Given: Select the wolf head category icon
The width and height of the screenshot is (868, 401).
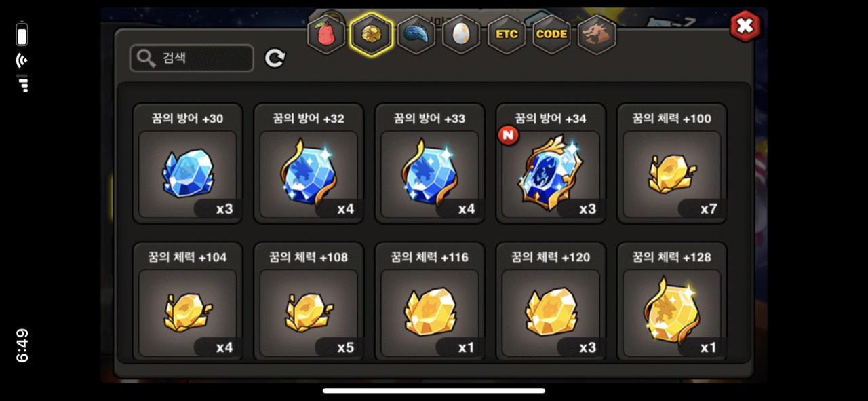Looking at the screenshot, I should [x=597, y=34].
